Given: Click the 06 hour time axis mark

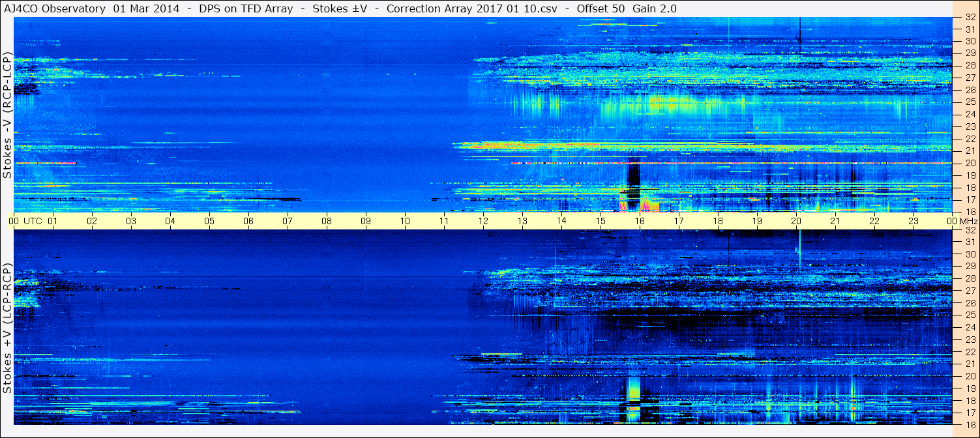Looking at the screenshot, I should click(248, 221).
